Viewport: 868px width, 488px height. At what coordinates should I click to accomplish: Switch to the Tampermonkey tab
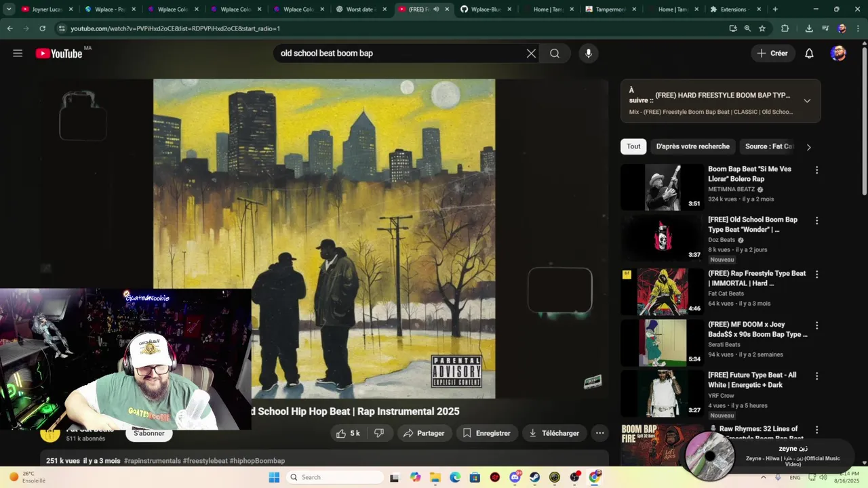(x=610, y=9)
